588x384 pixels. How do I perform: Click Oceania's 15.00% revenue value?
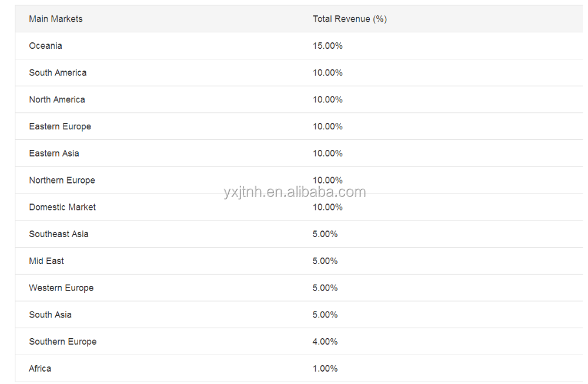pyautogui.click(x=328, y=46)
